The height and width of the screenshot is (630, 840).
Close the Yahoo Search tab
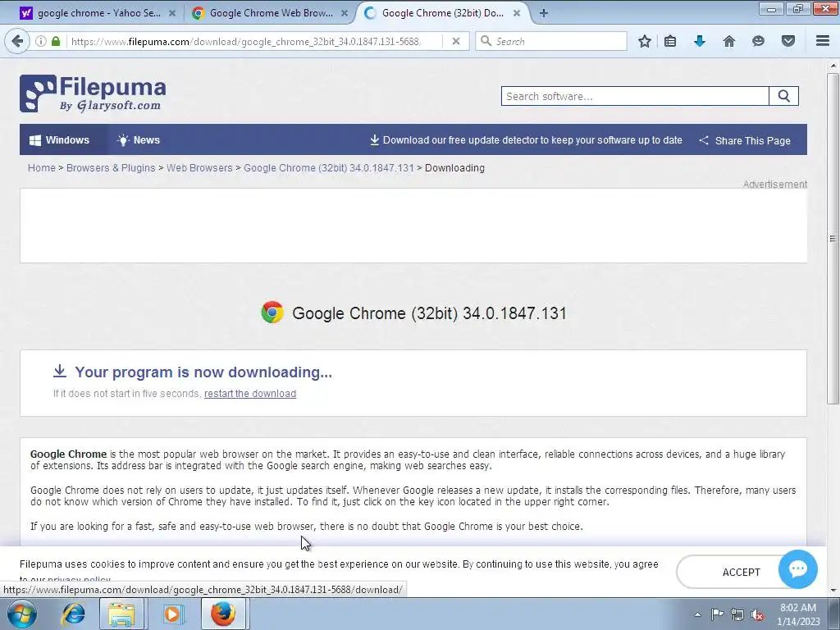[172, 13]
